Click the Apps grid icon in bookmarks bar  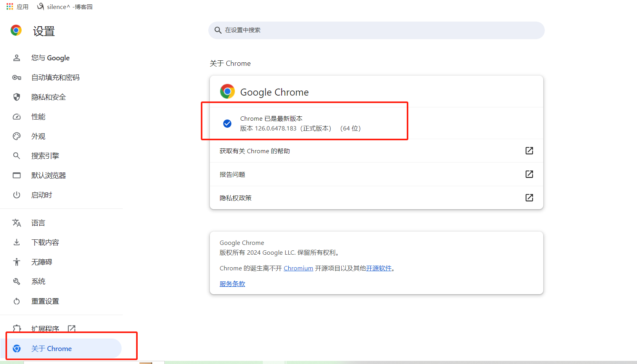pos(10,7)
